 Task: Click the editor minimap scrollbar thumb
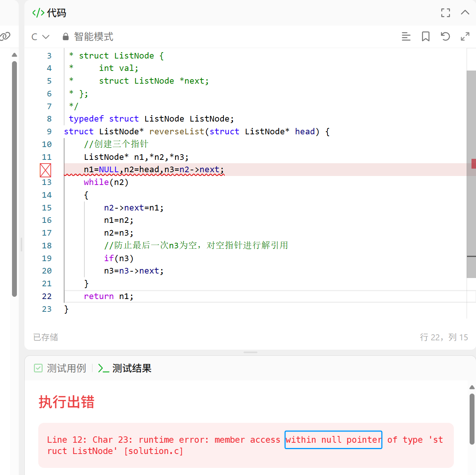coord(471,174)
